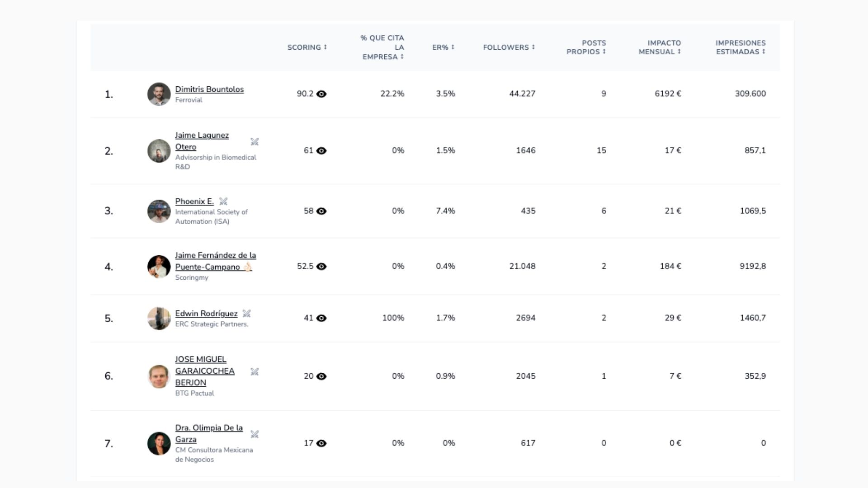Screen dimensions: 868x488
Task: Sort by FOLLOWERS column header
Action: click(509, 47)
